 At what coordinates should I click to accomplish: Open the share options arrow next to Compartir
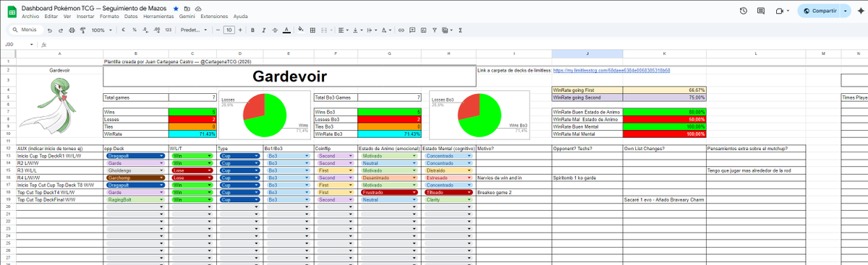tap(846, 11)
